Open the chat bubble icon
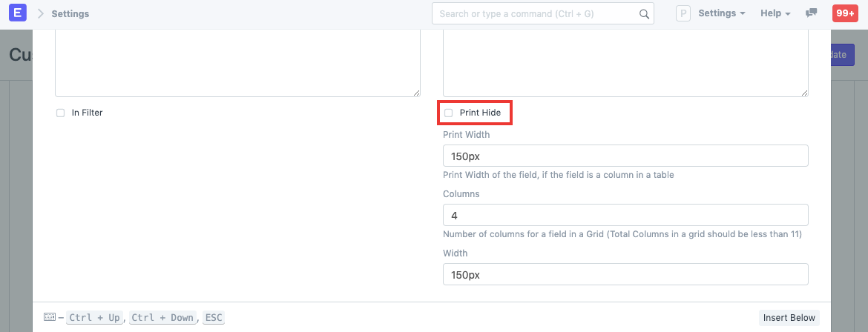Viewport: 868px width, 332px height. 812,13
